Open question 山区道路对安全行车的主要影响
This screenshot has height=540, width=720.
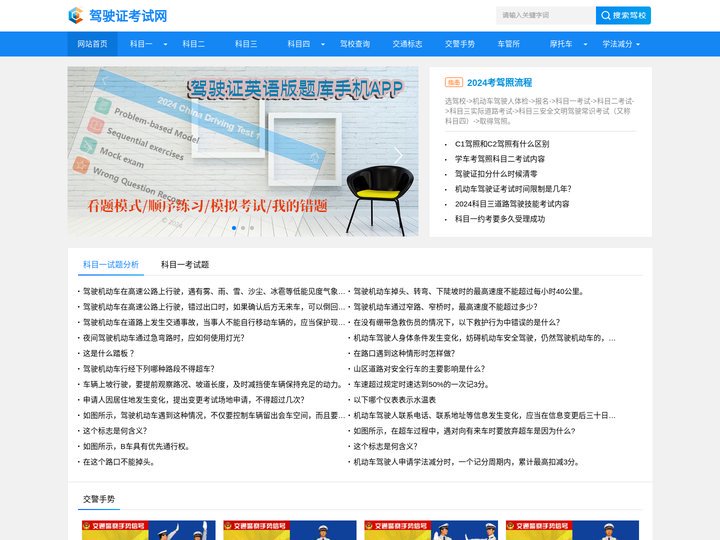tap(419, 369)
